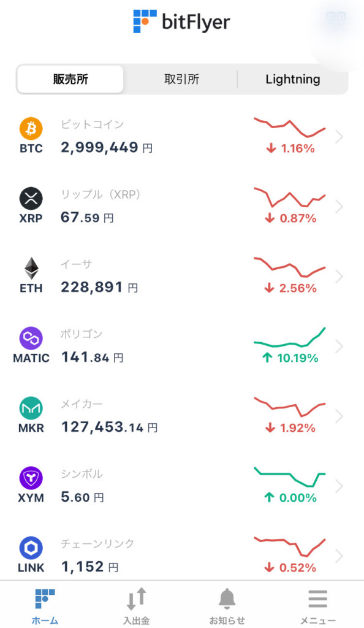The image size is (364, 628).
Task: Open メニュー hamburger menu
Action: pyautogui.click(x=318, y=605)
